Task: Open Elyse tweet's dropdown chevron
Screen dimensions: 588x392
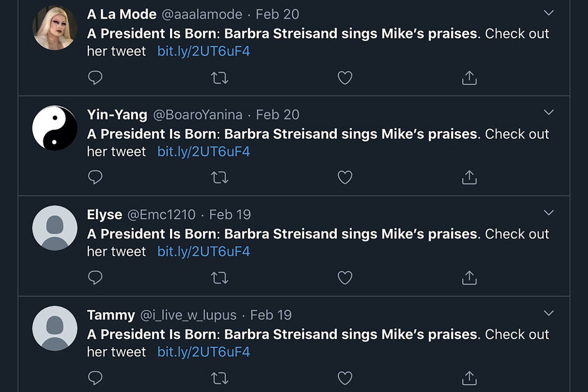Action: click(x=548, y=213)
